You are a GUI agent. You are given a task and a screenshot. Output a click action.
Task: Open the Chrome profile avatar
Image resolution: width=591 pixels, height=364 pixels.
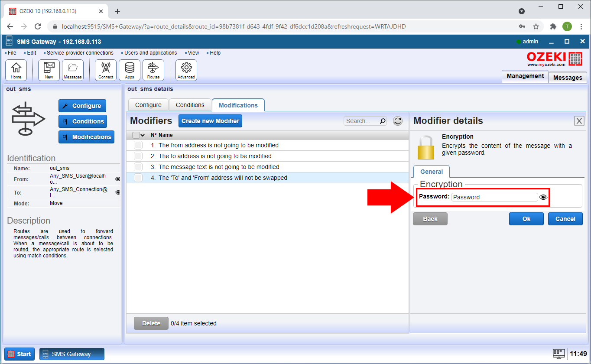tap(567, 26)
